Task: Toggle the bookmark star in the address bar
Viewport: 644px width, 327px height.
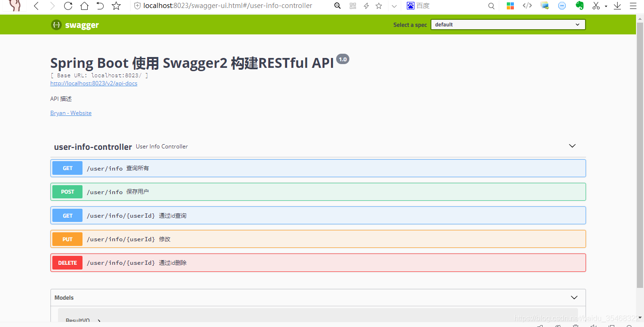Action: pyautogui.click(x=379, y=6)
